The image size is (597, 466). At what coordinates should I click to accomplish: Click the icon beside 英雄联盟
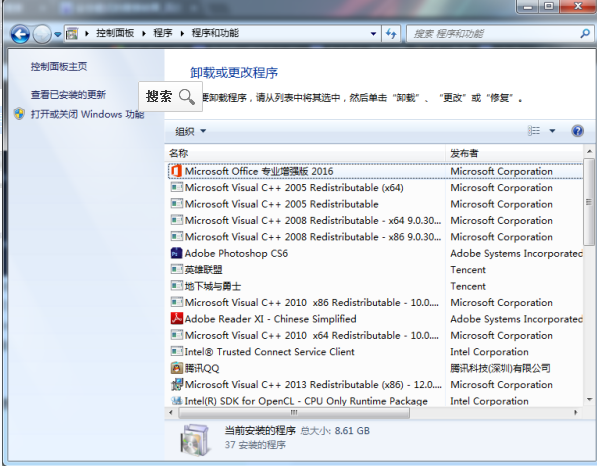point(177,269)
